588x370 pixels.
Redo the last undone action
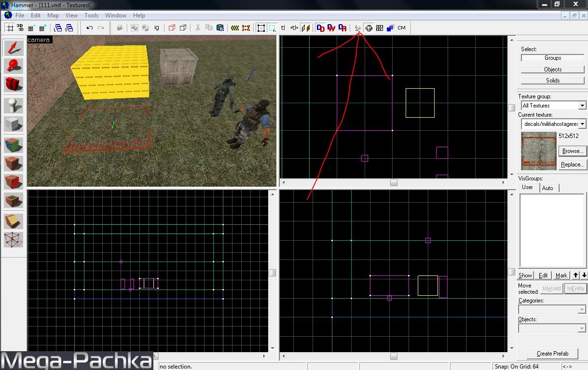pyautogui.click(x=101, y=28)
